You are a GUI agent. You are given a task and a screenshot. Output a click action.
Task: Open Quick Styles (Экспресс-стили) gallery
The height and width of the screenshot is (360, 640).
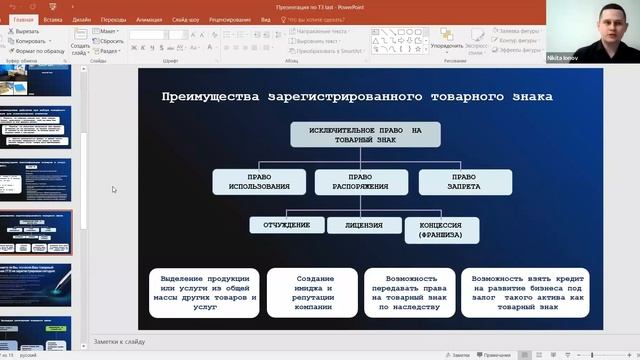(476, 41)
